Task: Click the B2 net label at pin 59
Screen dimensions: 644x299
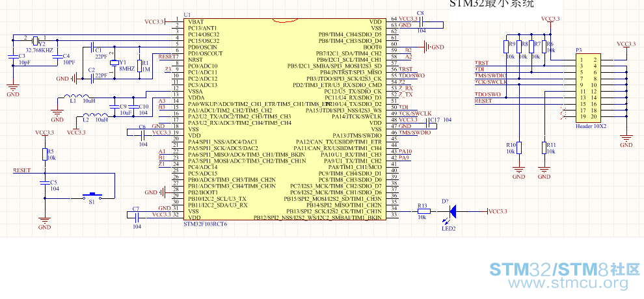Action: point(409,50)
